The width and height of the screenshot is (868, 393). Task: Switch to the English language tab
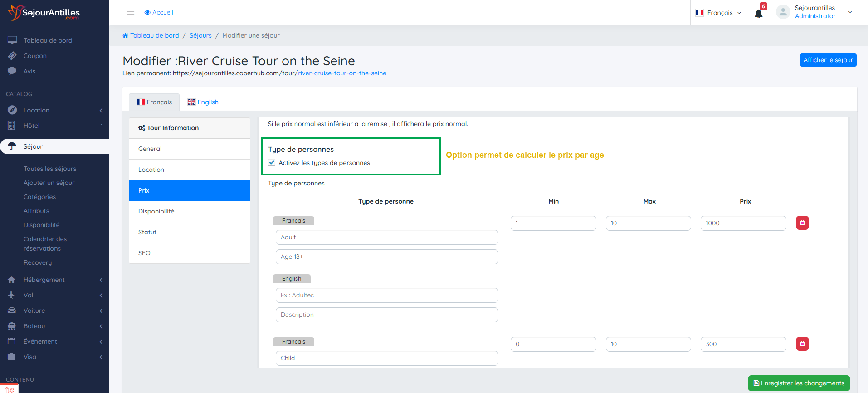[x=203, y=102]
